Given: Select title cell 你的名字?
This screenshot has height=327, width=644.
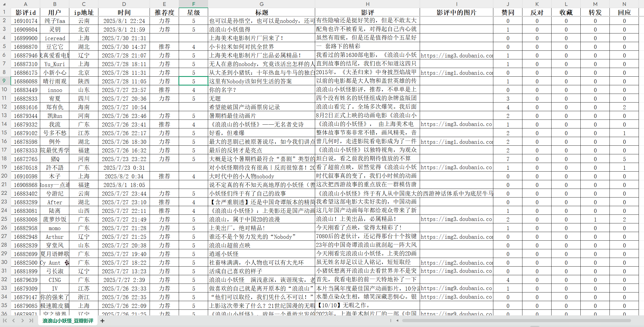Looking at the screenshot, I should pyautogui.click(x=261, y=90).
